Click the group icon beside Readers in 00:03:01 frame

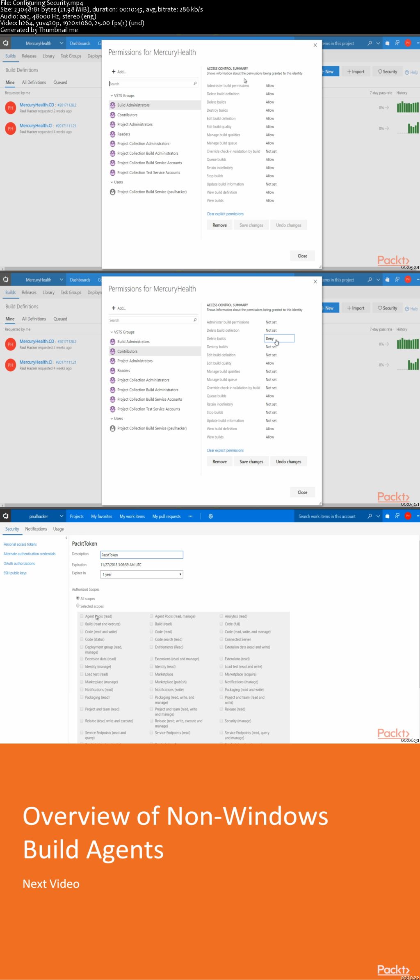pyautogui.click(x=112, y=134)
